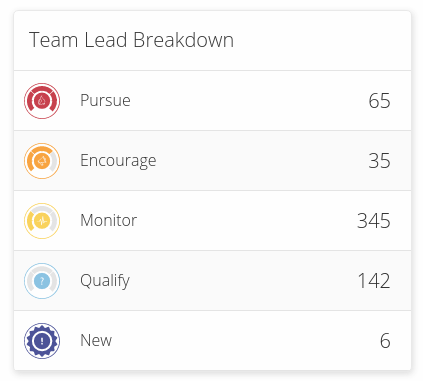Select the Qualify label text

(105, 281)
